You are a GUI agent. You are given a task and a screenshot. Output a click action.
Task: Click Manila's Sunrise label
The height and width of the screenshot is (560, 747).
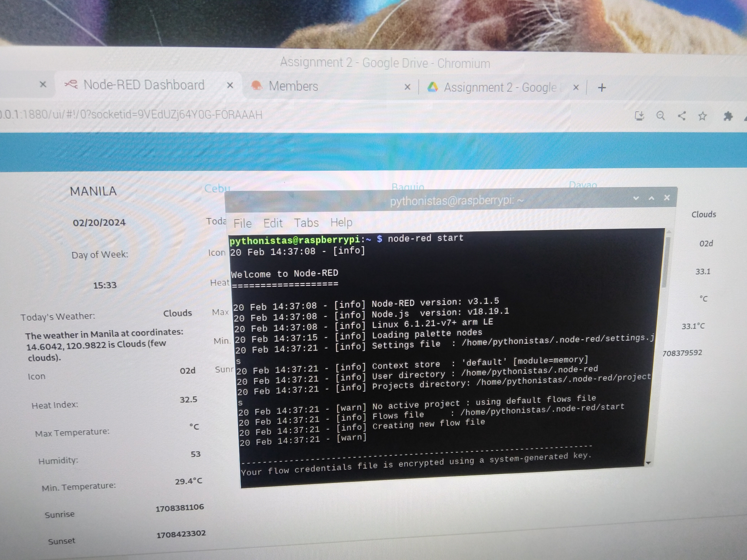pyautogui.click(x=59, y=515)
